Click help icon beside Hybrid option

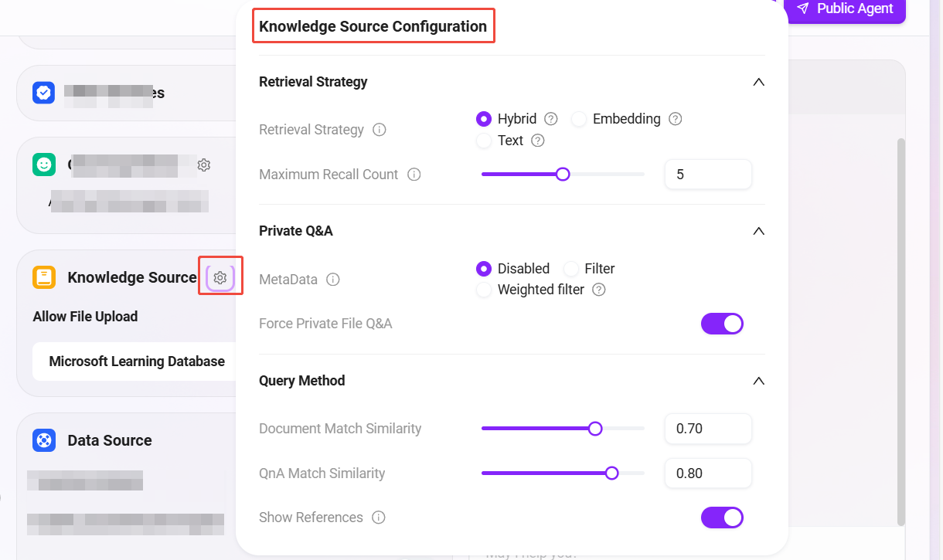[551, 119]
